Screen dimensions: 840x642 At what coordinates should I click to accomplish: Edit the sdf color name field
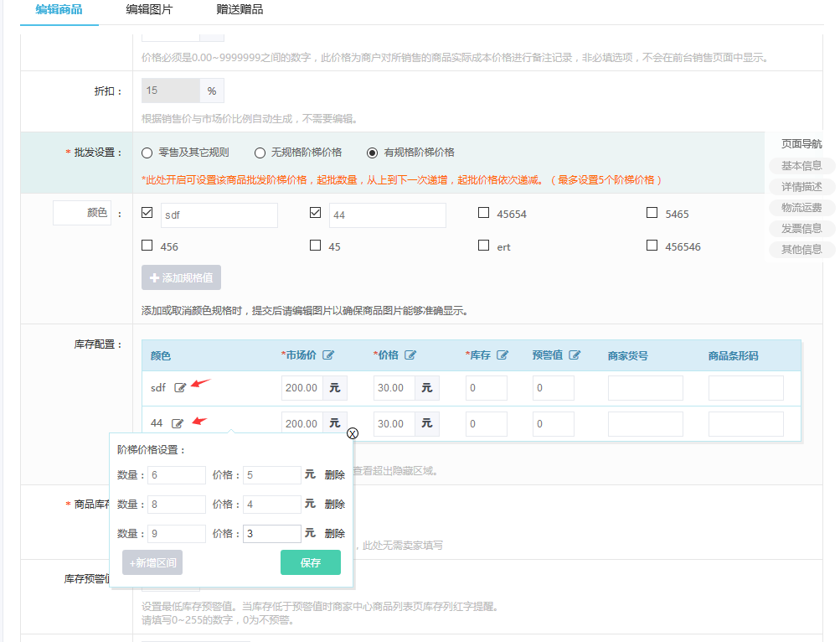(x=219, y=215)
